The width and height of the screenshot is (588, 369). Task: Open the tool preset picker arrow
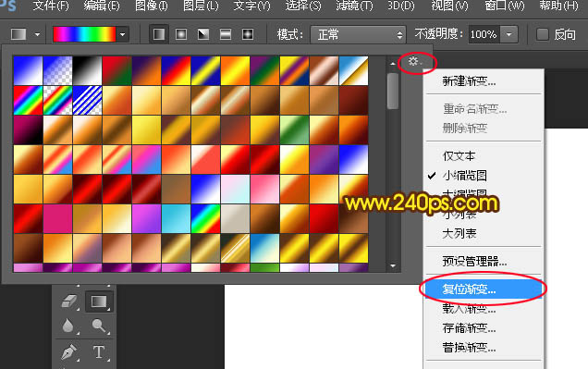(x=37, y=34)
